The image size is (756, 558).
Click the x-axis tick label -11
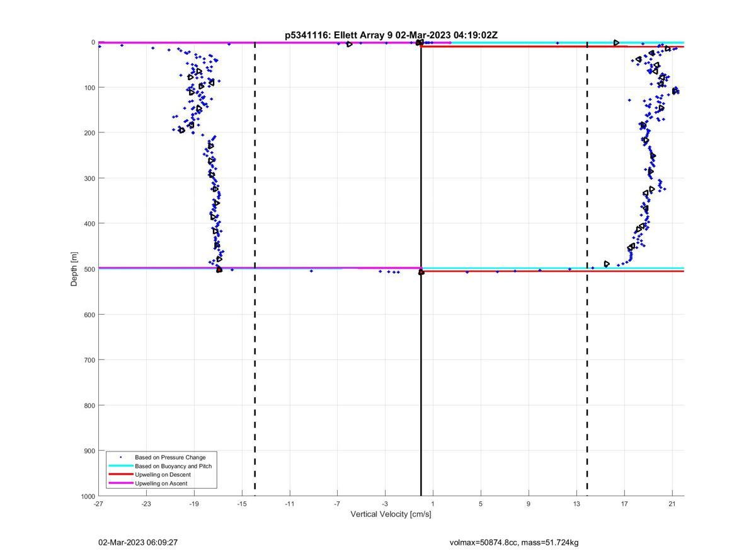tap(290, 504)
